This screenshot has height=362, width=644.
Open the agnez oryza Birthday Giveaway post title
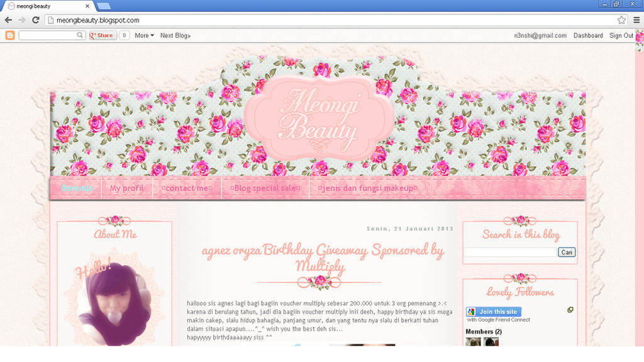323,258
